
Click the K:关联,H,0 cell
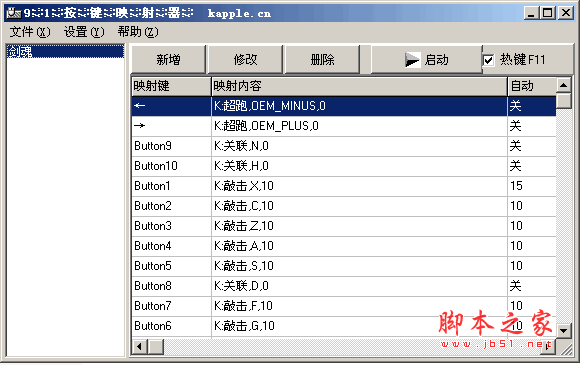click(359, 166)
